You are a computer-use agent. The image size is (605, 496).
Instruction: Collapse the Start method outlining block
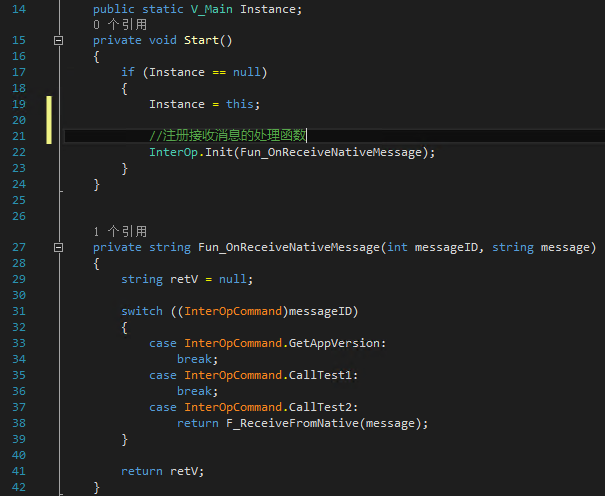point(57,41)
